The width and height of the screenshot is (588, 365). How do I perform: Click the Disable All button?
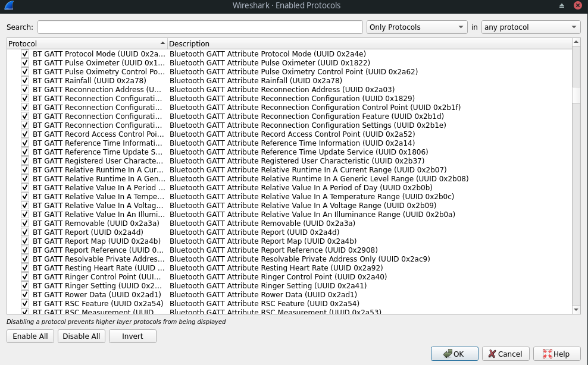click(82, 336)
